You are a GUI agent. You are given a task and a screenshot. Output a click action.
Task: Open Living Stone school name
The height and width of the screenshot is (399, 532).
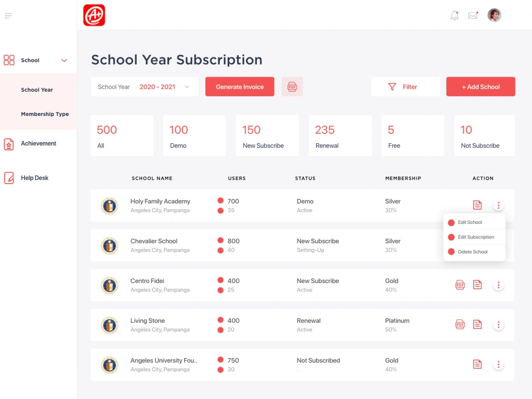pos(147,321)
